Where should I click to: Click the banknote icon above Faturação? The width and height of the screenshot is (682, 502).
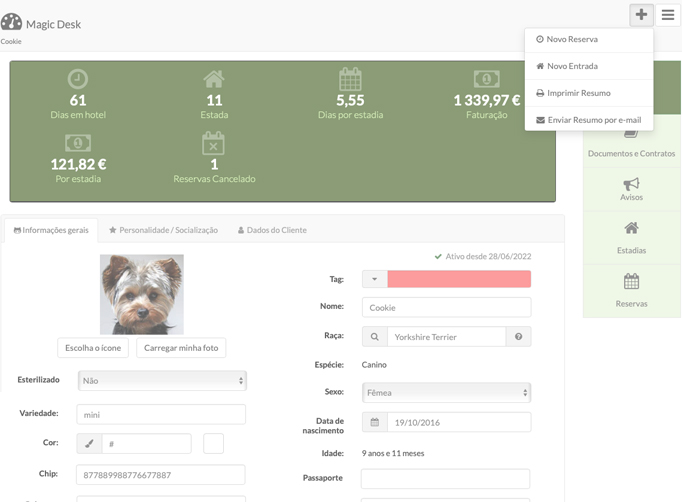pyautogui.click(x=486, y=79)
